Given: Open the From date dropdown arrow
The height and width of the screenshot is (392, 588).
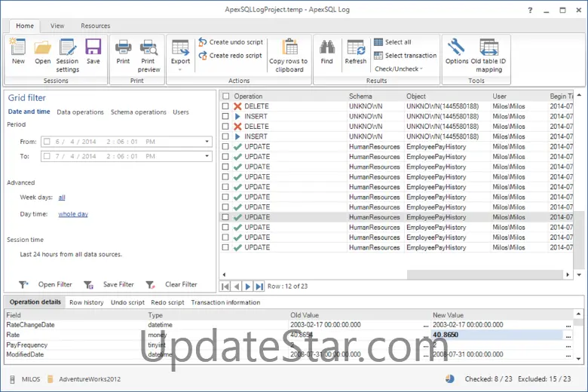Looking at the screenshot, I should (207, 142).
